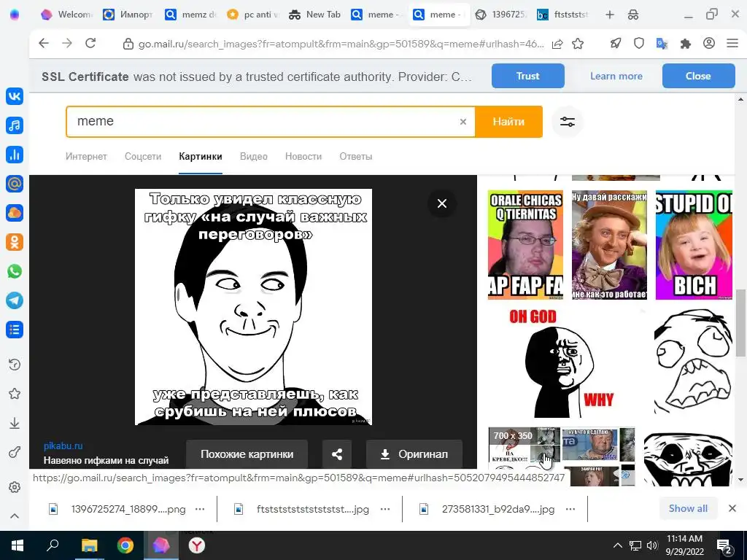The width and height of the screenshot is (747, 560).
Task: Open the shield protection icon
Action: tap(639, 43)
